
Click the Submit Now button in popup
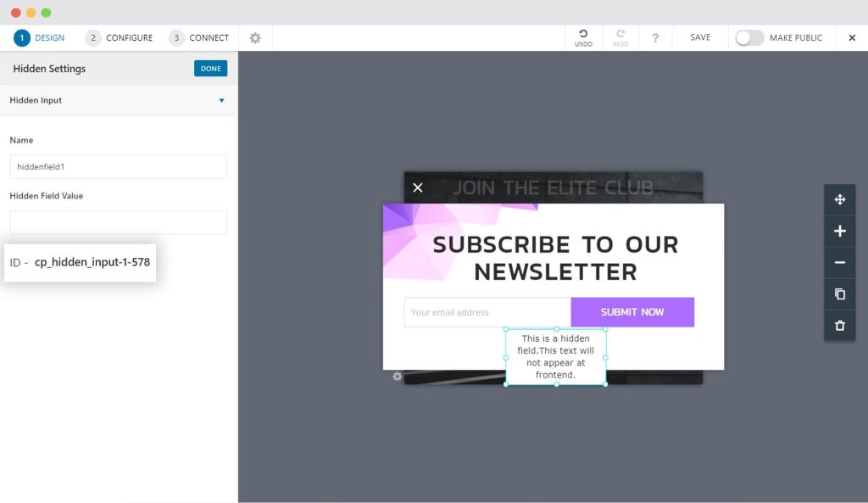tap(632, 312)
